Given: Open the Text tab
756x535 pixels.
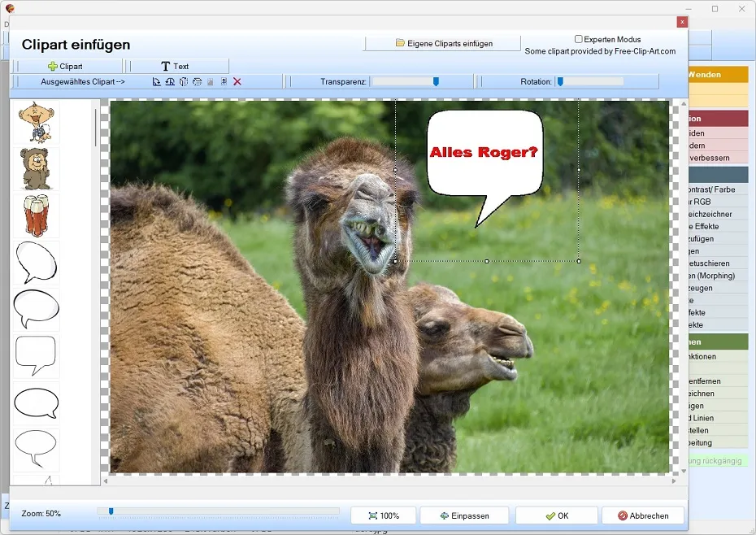Looking at the screenshot, I should coord(175,66).
